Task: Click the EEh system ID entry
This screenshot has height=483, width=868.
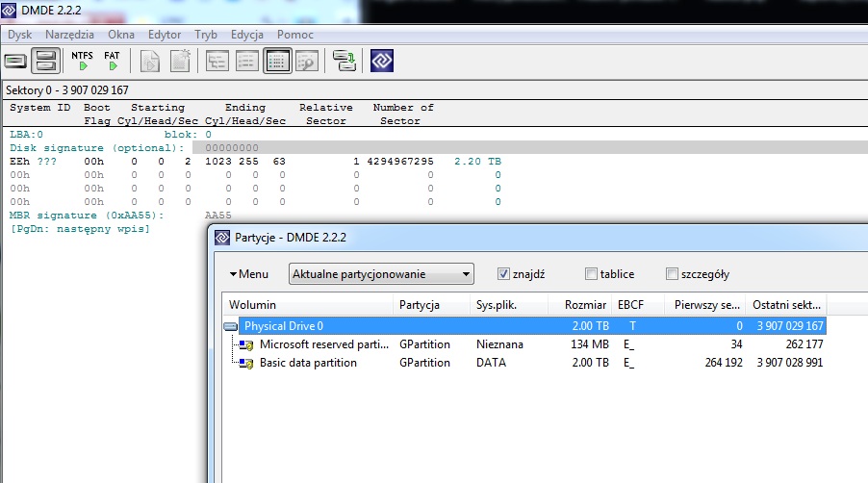Action: 19,162
